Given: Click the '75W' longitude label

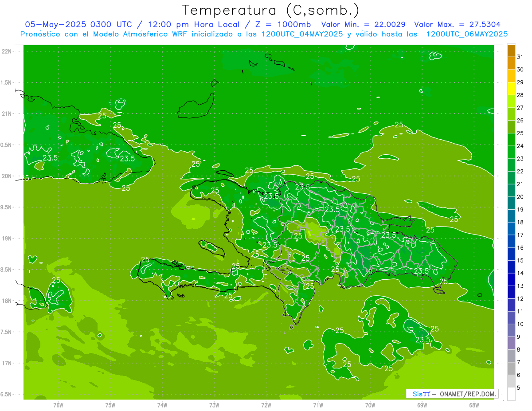Looking at the screenshot, I should (x=110, y=405).
